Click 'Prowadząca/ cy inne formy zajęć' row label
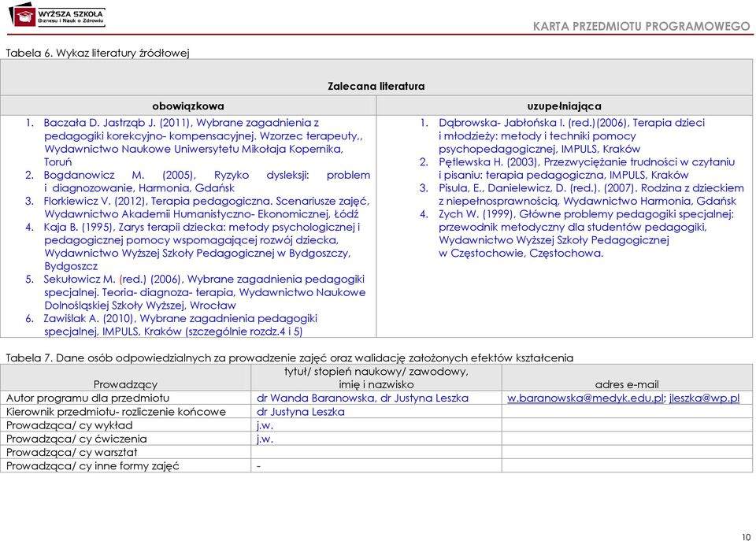Screen dimensions: 756x541 tap(92, 465)
